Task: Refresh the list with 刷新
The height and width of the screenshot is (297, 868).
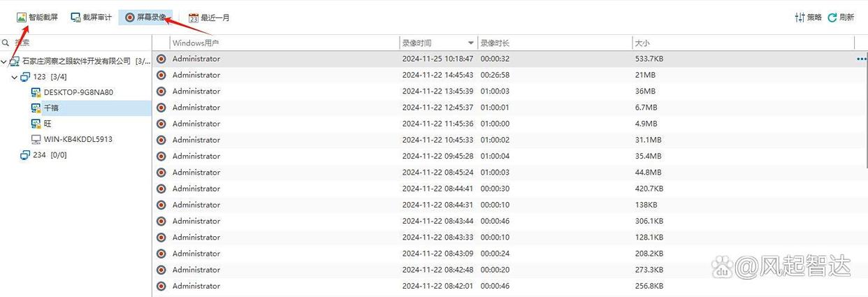Action: 841,17
